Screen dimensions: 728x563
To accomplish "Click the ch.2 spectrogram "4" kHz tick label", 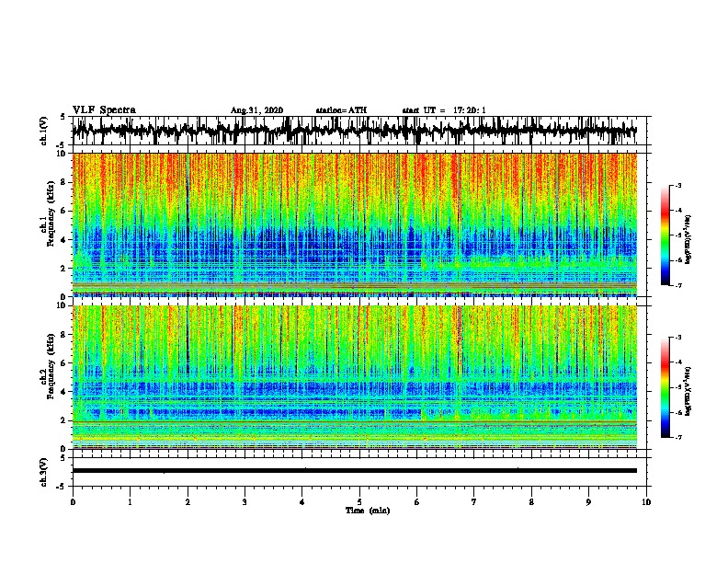I will click(65, 392).
